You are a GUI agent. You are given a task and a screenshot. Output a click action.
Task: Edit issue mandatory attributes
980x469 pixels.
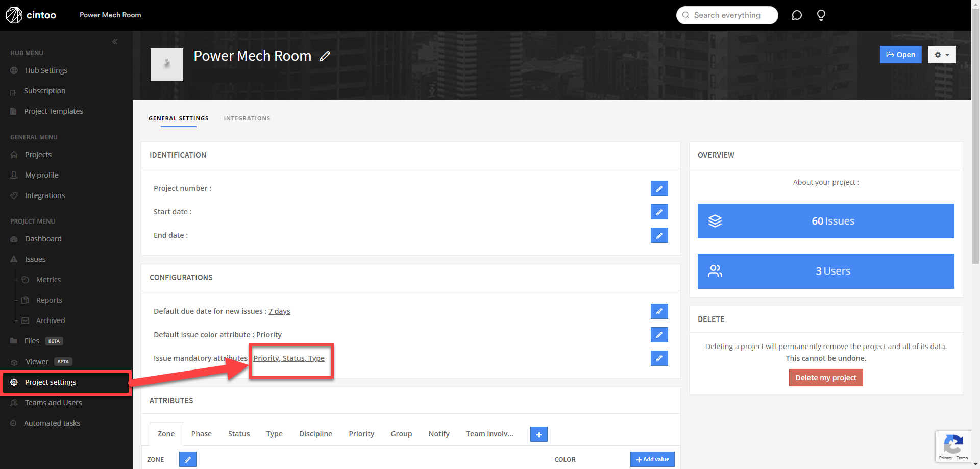click(x=659, y=358)
